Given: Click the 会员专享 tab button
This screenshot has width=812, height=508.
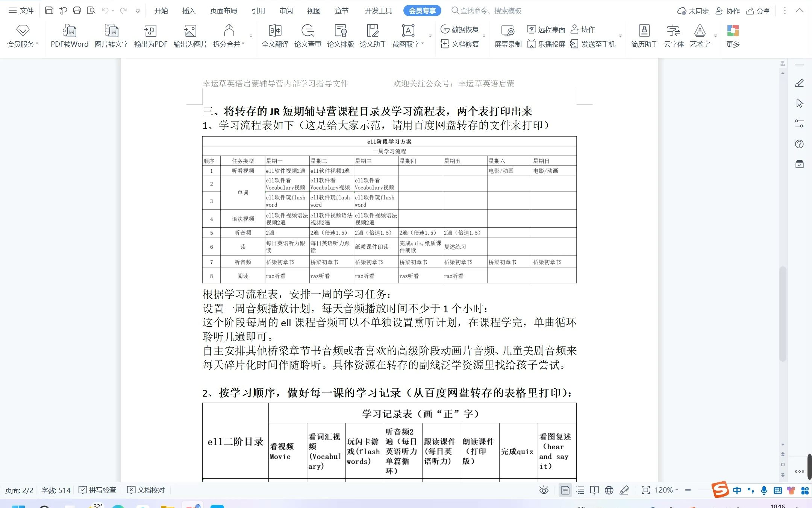Looking at the screenshot, I should [x=422, y=11].
